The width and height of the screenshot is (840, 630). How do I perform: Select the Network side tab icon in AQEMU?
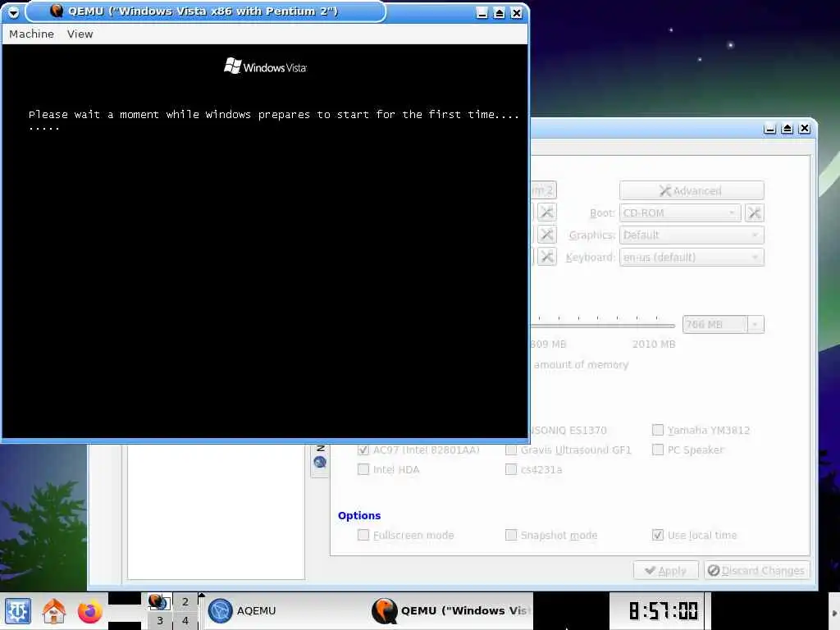(x=321, y=461)
